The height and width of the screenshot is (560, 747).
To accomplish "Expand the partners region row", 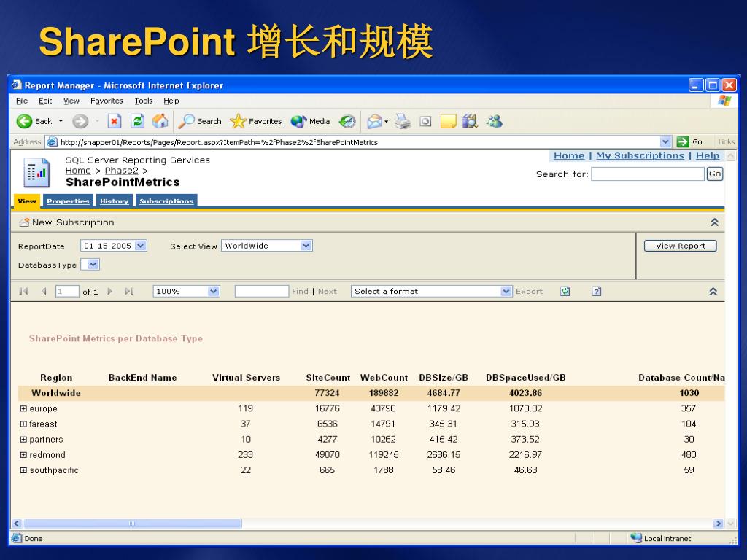I will coord(23,440).
